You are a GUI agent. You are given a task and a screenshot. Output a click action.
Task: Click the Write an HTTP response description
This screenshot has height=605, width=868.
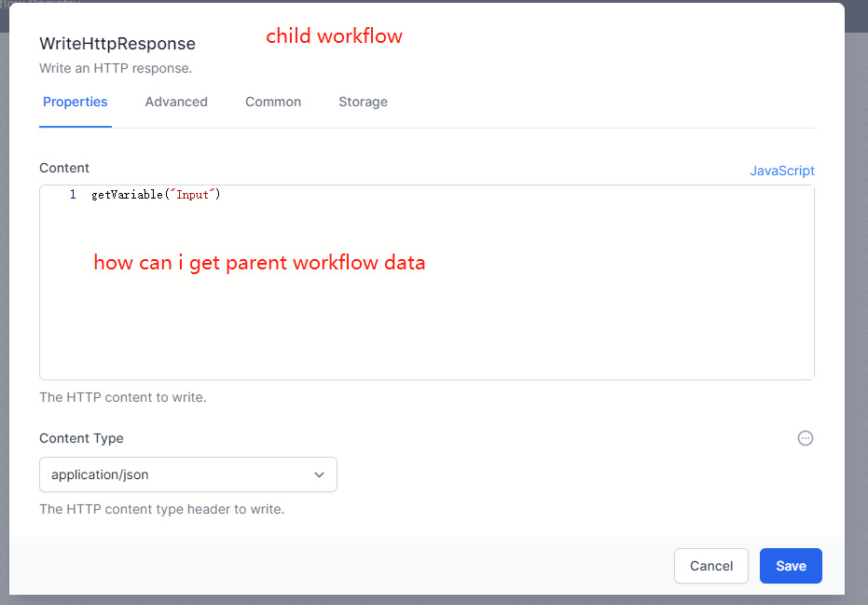click(115, 68)
